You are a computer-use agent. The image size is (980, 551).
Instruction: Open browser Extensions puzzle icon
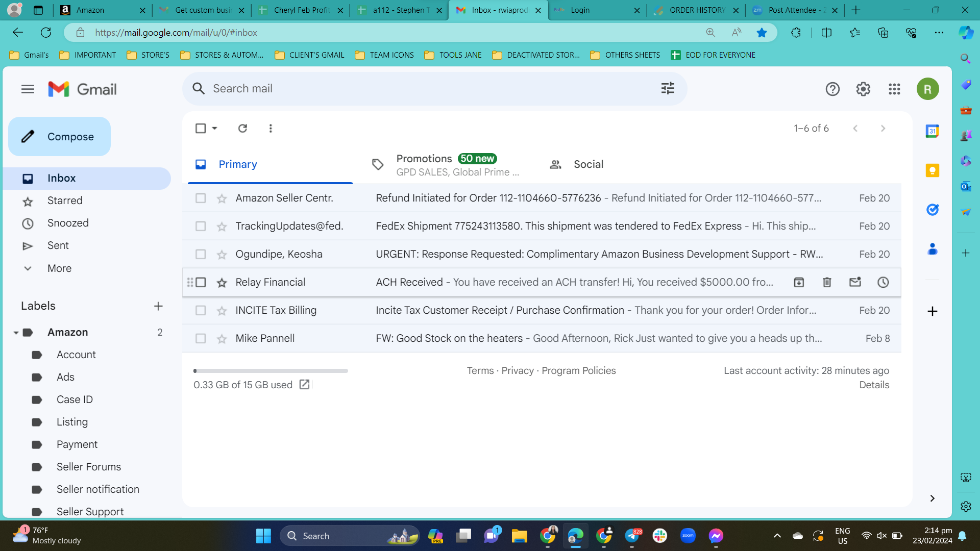[796, 33]
